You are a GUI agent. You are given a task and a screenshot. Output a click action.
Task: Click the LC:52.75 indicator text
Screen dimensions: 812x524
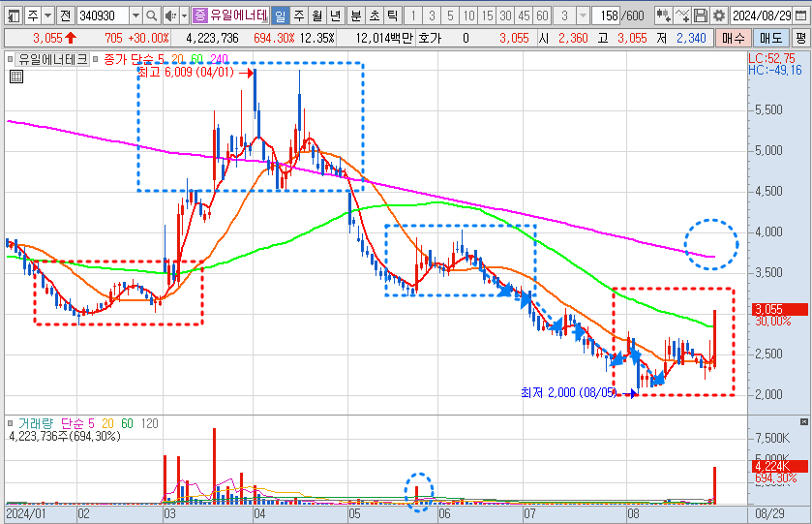pos(771,58)
